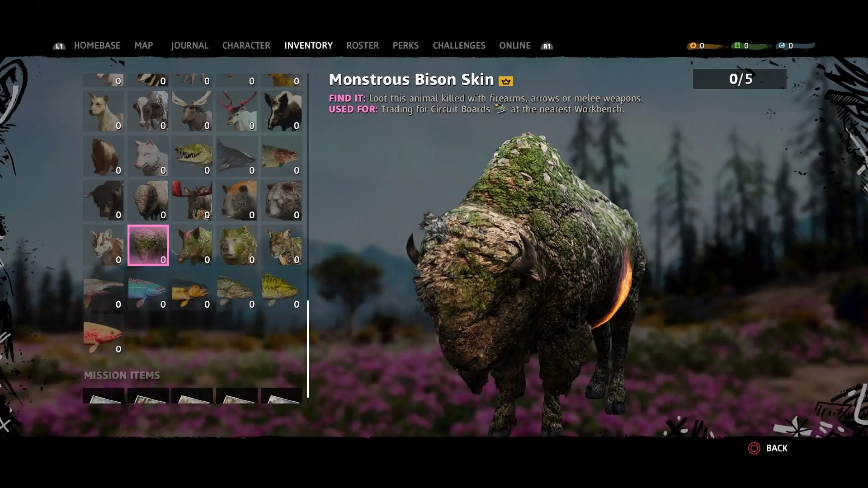Select the mossy monstrous cougar item
Screen dimensions: 868x488
pyautogui.click(x=282, y=245)
